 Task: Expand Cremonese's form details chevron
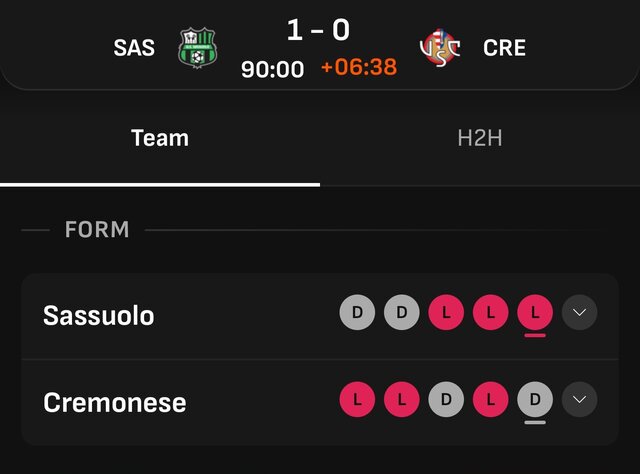580,399
